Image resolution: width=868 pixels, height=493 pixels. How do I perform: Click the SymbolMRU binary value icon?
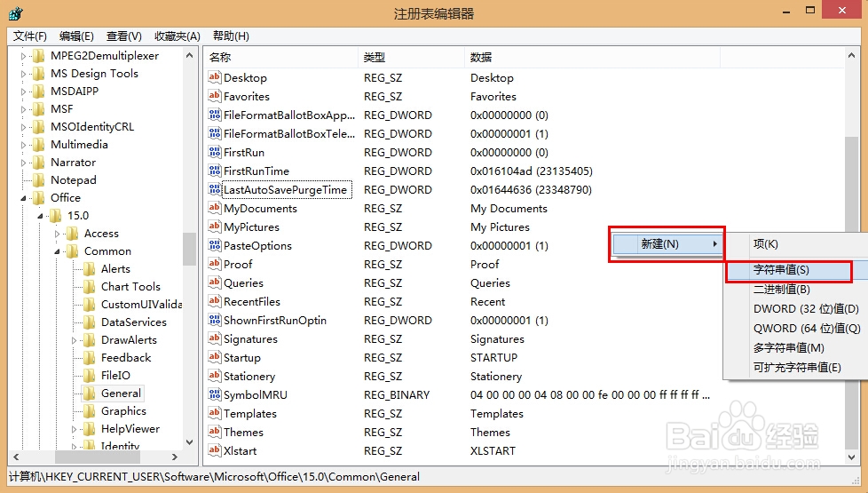tap(214, 394)
